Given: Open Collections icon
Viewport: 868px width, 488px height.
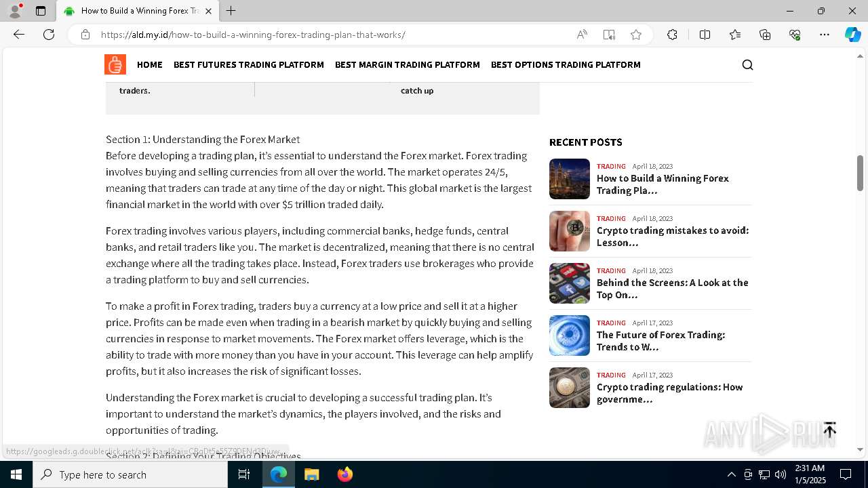Looking at the screenshot, I should point(765,35).
